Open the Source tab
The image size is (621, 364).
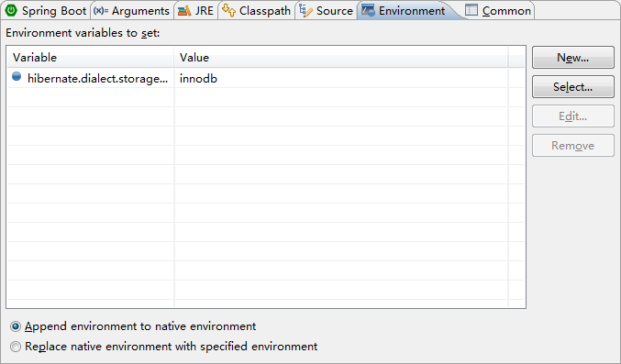(326, 10)
